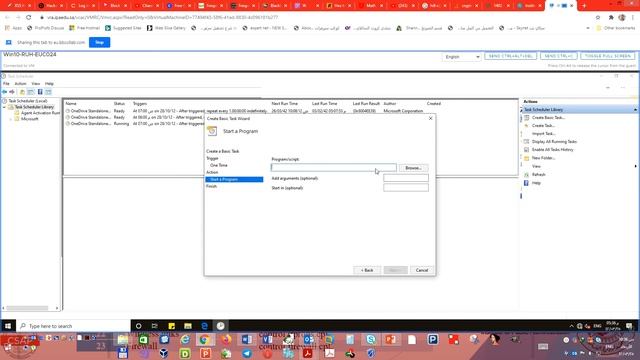Select the Trigger wizard step
Image resolution: width=640 pixels, height=360 pixels.
[x=212, y=158]
